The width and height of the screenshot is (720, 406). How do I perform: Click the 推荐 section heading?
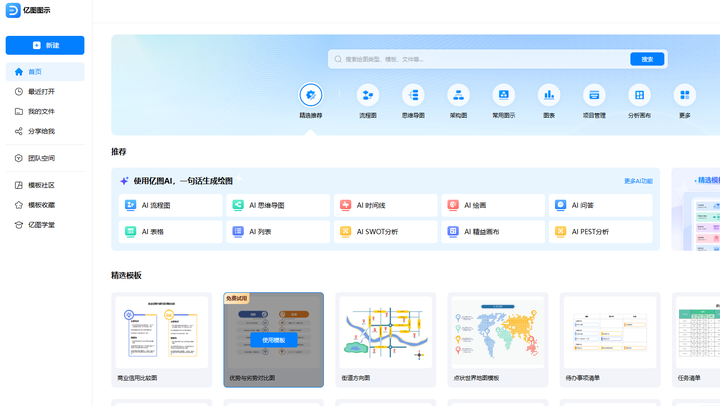tap(118, 152)
